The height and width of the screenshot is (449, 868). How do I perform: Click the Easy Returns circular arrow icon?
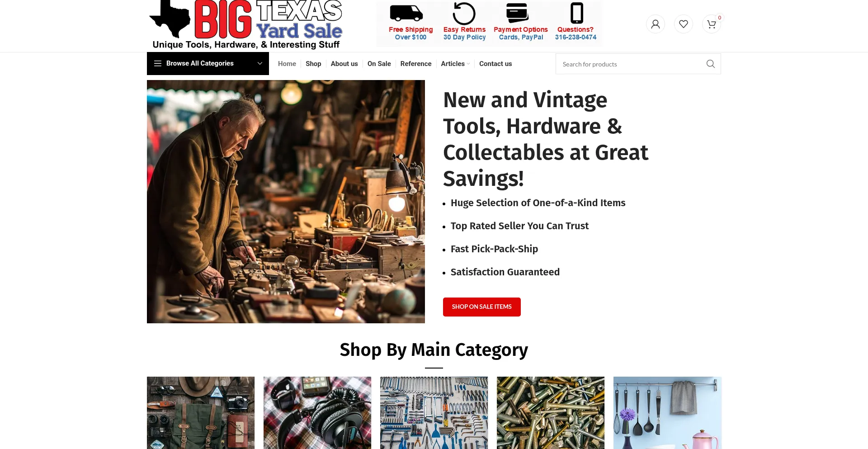464,14
